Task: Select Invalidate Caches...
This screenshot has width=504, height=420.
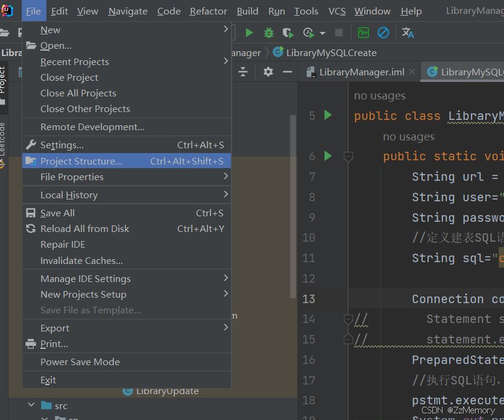Action: [x=127, y=260]
